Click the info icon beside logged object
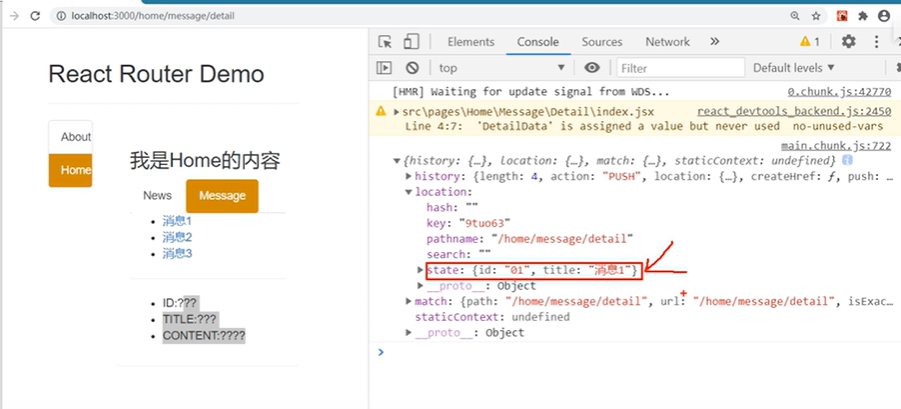The width and height of the screenshot is (901, 409). [x=847, y=160]
